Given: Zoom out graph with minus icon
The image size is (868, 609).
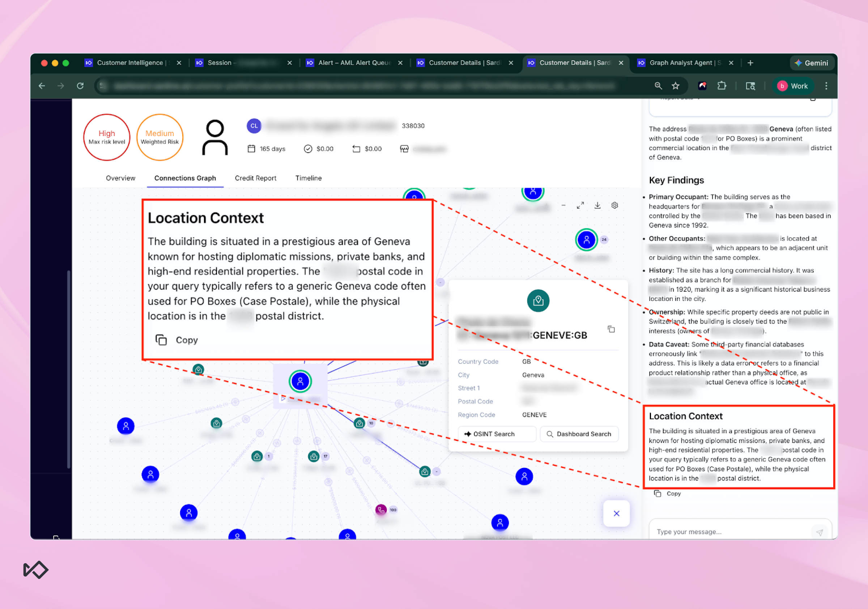Looking at the screenshot, I should click(x=563, y=205).
